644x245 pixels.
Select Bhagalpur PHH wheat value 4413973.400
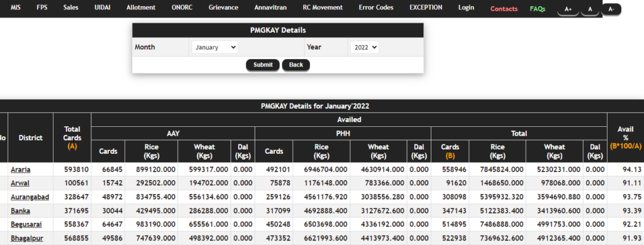(382, 238)
